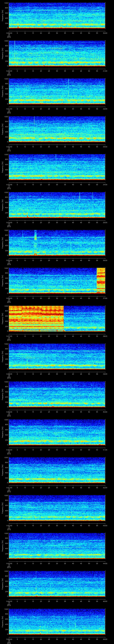
Task: Select the spectrogram panel starting at 9:42:00
Action: pyautogui.click(x=57, y=508)
